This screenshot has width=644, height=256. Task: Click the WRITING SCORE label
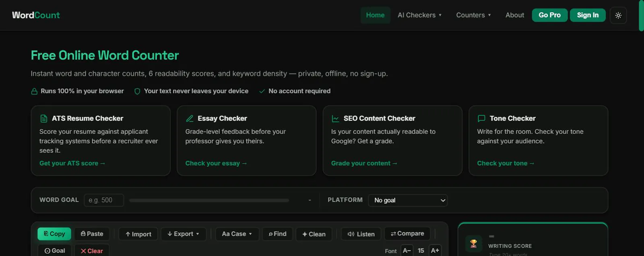[x=510, y=246]
